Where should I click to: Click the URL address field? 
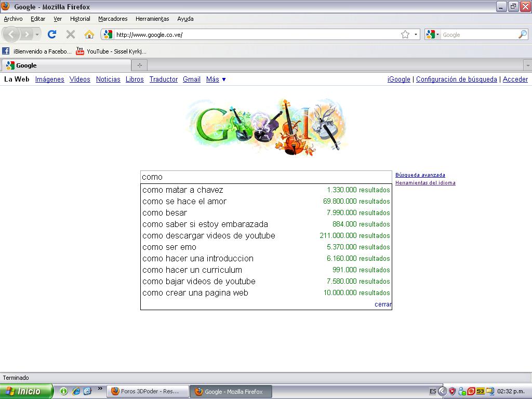click(257, 35)
